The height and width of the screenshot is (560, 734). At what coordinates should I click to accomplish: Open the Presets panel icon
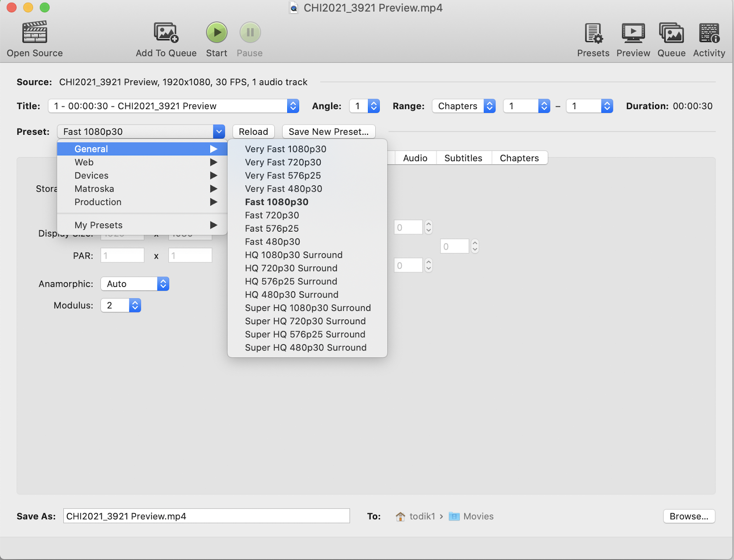593,33
